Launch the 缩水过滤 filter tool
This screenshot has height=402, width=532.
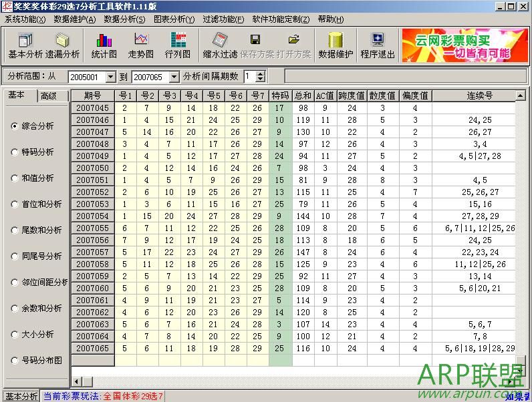(x=220, y=45)
